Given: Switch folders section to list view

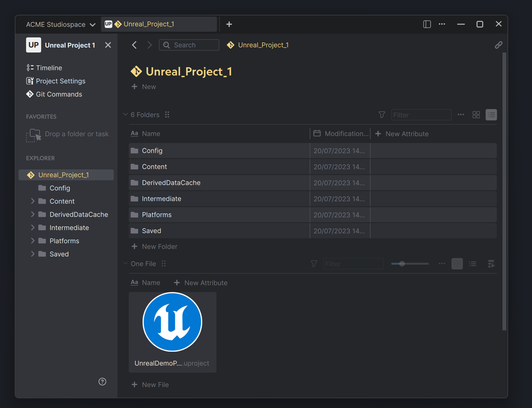Looking at the screenshot, I should pos(491,115).
